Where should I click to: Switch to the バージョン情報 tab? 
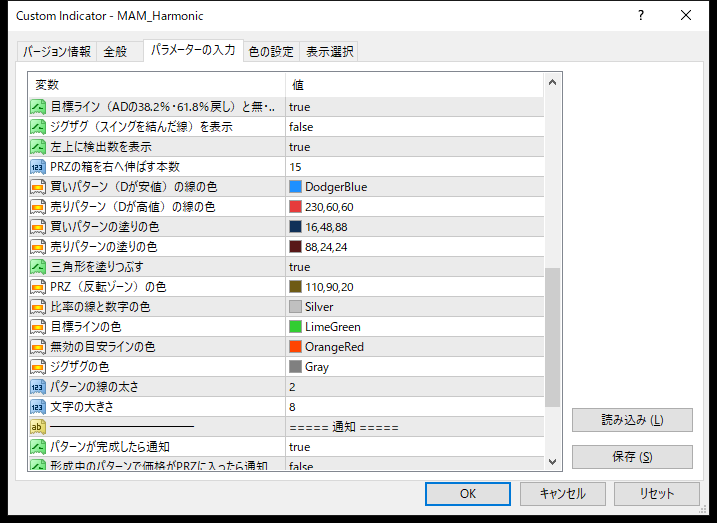[57, 51]
